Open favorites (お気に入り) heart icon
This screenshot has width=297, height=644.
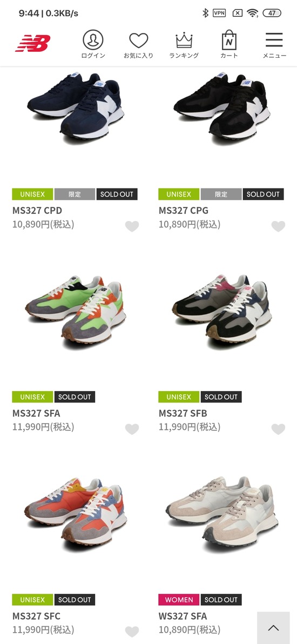pos(138,44)
